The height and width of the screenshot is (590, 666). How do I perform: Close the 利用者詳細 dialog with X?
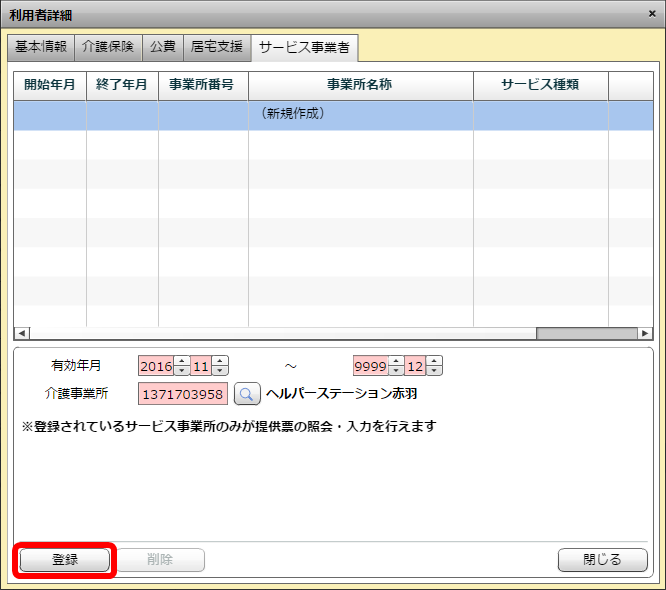652,14
